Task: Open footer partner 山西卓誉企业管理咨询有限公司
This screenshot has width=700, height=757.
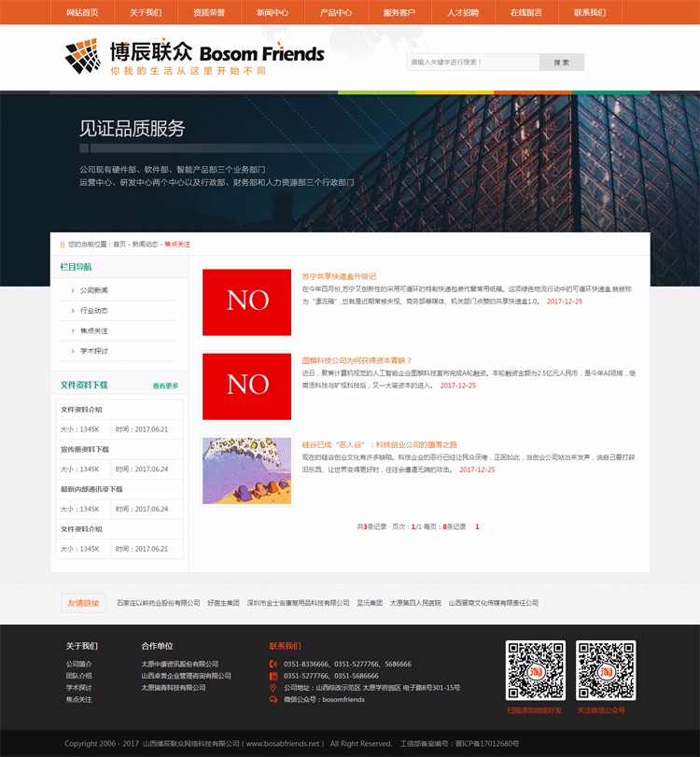Action: pyautogui.click(x=186, y=676)
